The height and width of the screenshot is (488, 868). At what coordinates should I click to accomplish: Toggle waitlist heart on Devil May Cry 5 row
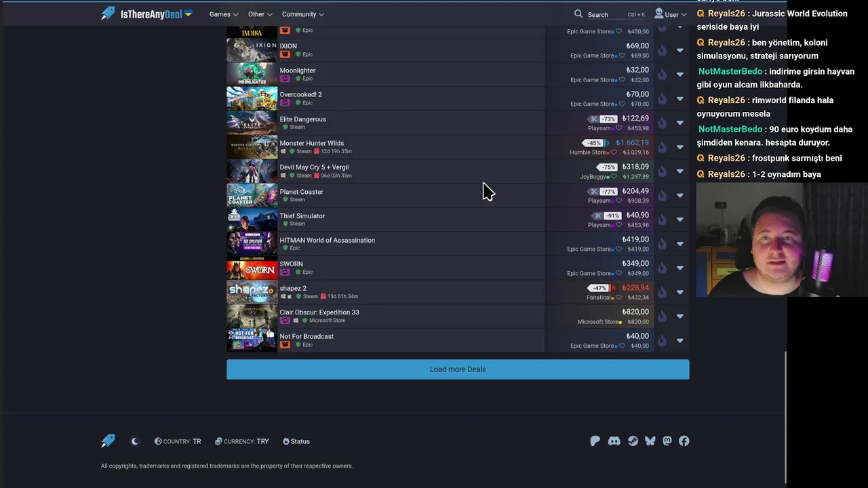612,177
